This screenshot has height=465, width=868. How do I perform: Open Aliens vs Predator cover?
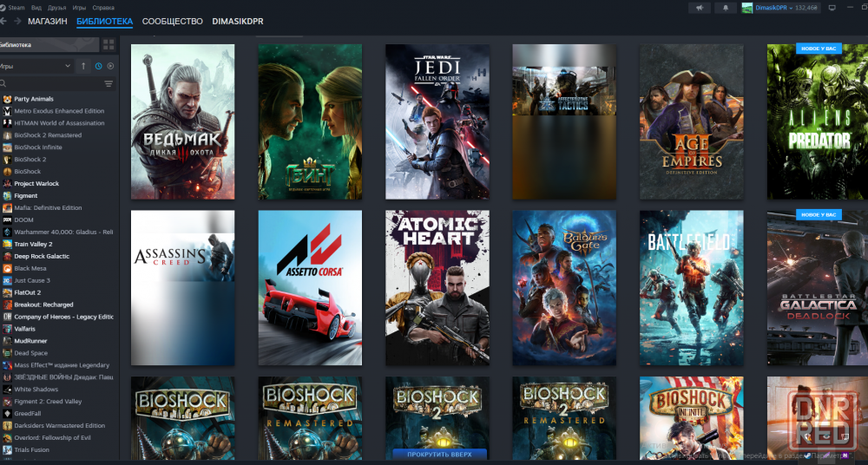(x=818, y=121)
